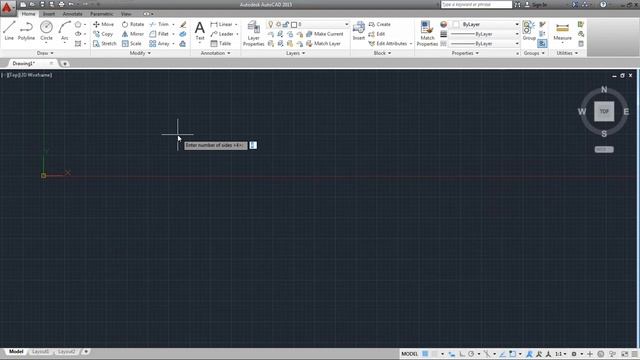Switch to the Parametric ribbon tab

[x=102, y=14]
